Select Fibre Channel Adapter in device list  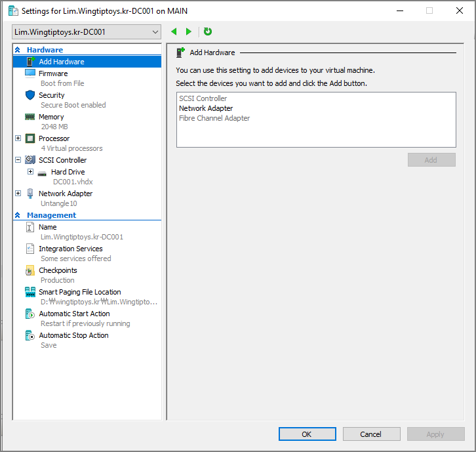[x=214, y=118]
